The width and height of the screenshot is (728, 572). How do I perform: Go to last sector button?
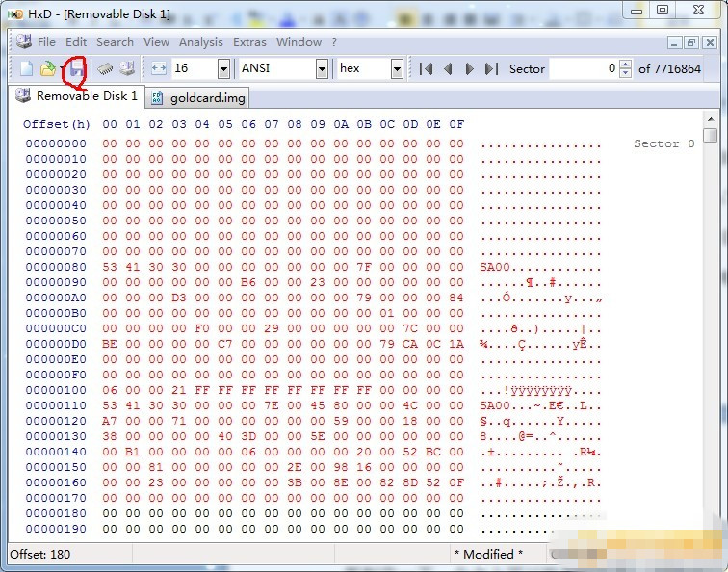click(491, 68)
